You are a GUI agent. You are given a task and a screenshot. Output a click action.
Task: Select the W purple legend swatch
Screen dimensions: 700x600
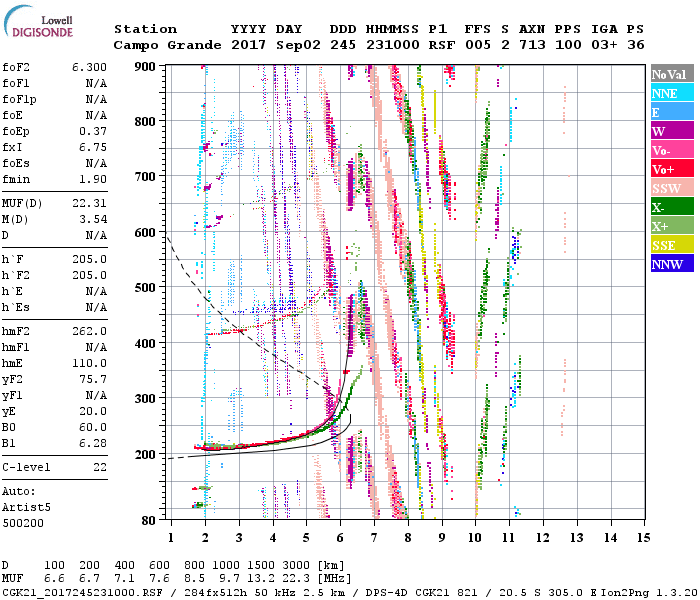[x=672, y=131]
